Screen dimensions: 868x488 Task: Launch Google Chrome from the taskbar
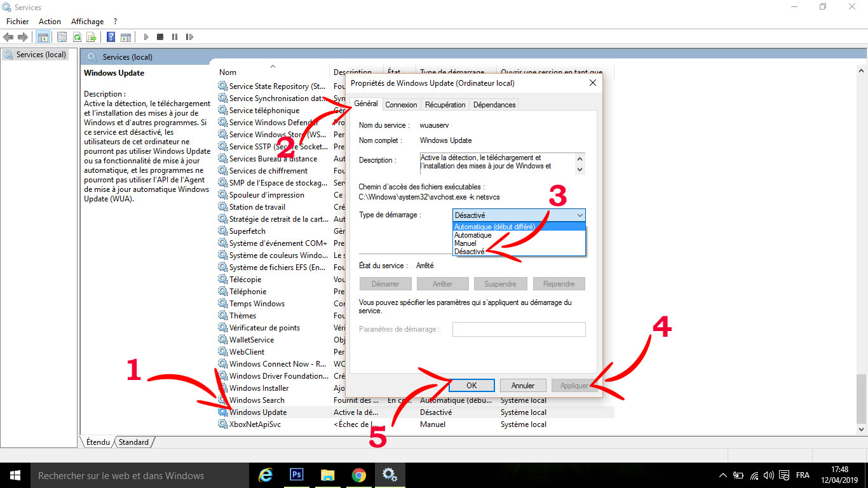[358, 475]
